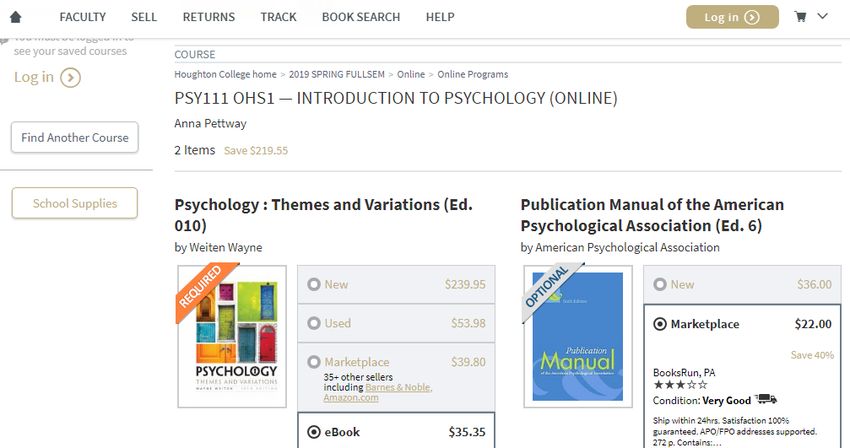Expand the cart dropdown chevron

822,16
